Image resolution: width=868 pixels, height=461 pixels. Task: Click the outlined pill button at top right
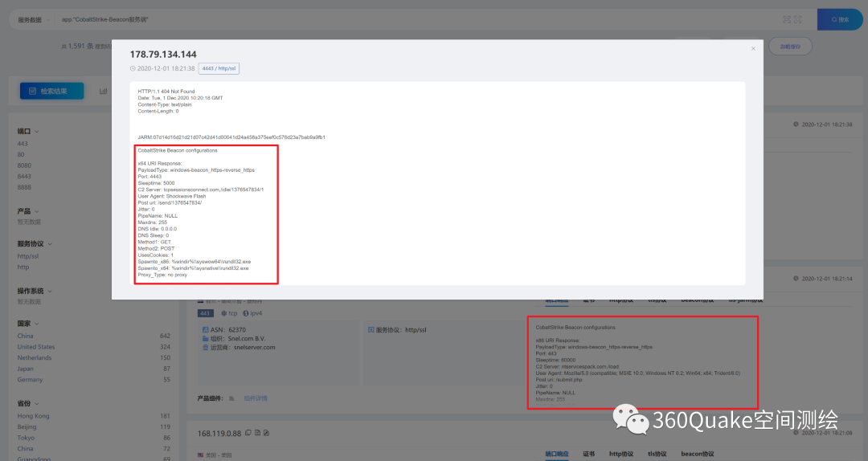[790, 47]
